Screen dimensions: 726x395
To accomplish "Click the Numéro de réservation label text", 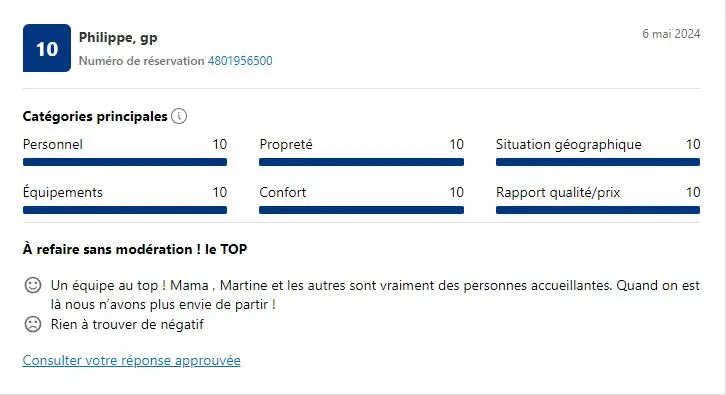I will point(142,61).
